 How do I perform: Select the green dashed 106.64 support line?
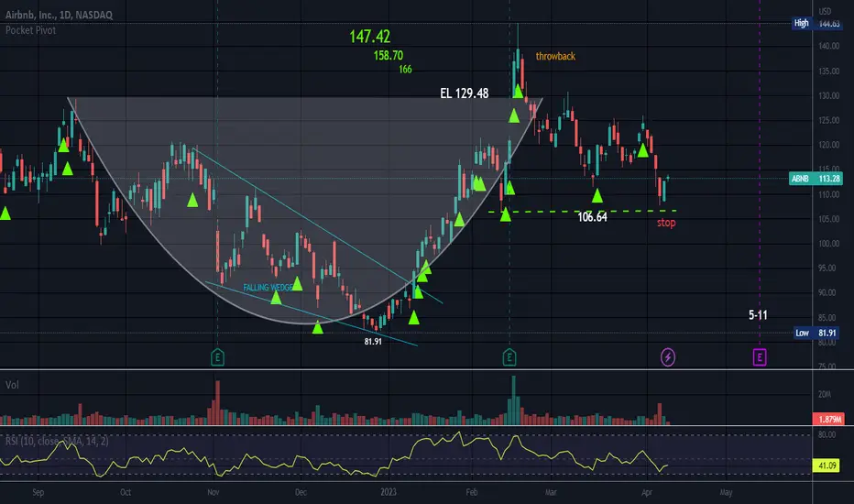click(x=583, y=211)
